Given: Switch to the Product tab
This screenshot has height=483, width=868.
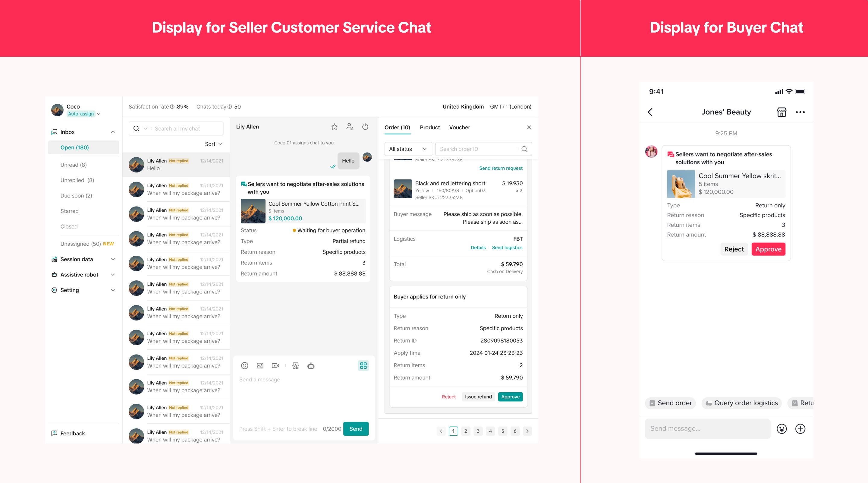Looking at the screenshot, I should click(429, 128).
